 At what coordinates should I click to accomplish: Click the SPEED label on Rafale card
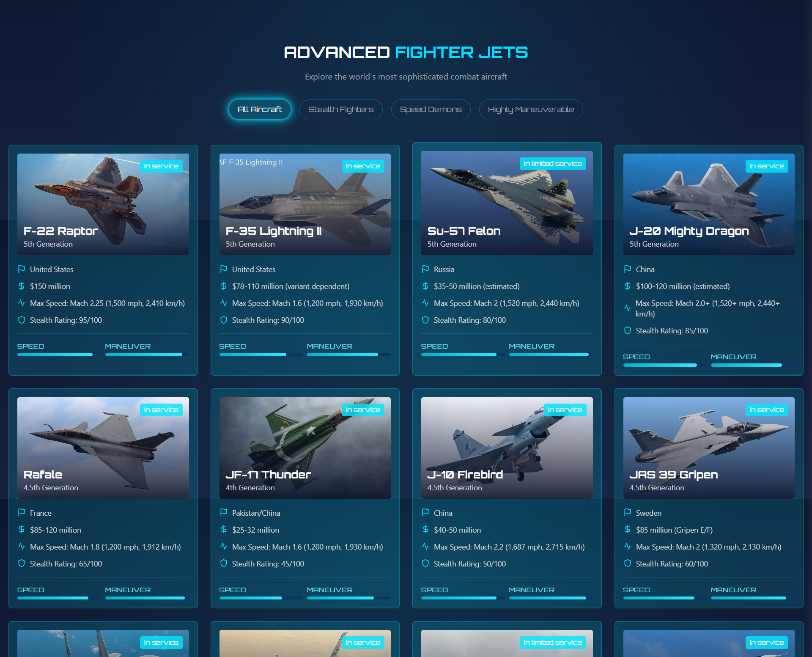pos(30,590)
